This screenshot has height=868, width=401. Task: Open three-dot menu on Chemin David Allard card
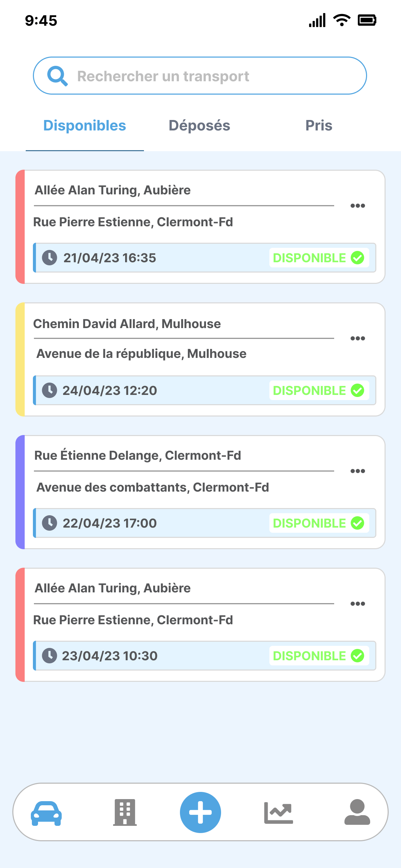point(357,338)
